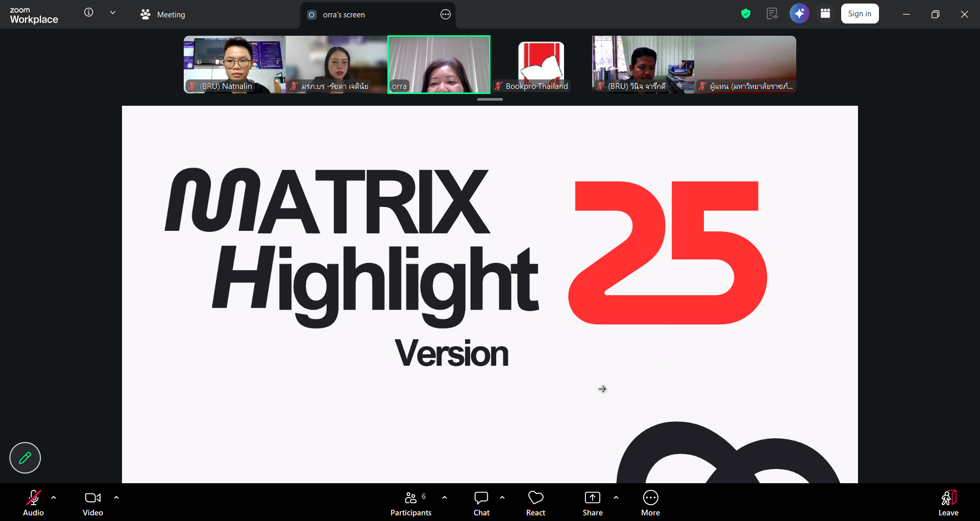Open the view layout grid icon
This screenshot has height=521, width=980.
point(825,14)
